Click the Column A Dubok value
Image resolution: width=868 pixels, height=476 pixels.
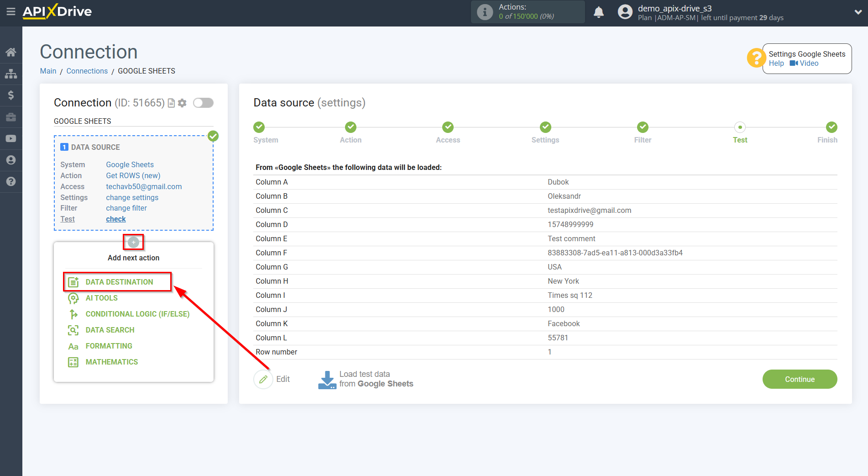tap(558, 182)
